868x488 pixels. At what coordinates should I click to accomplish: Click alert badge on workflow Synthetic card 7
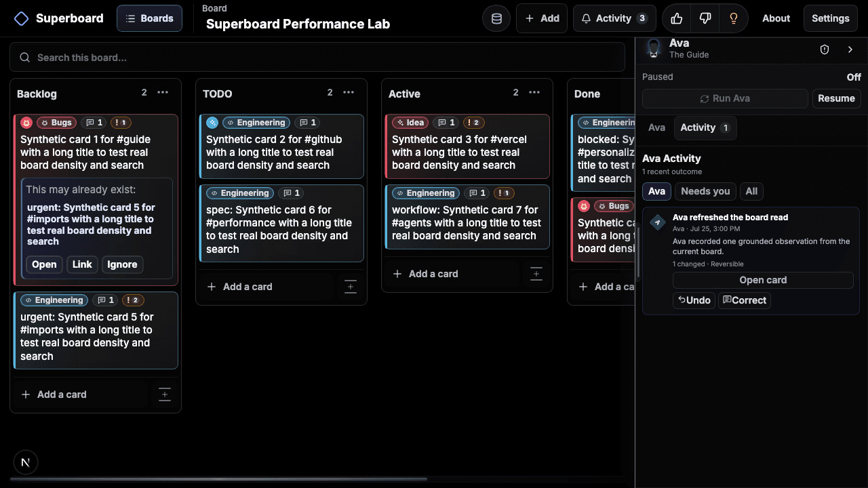(x=504, y=193)
